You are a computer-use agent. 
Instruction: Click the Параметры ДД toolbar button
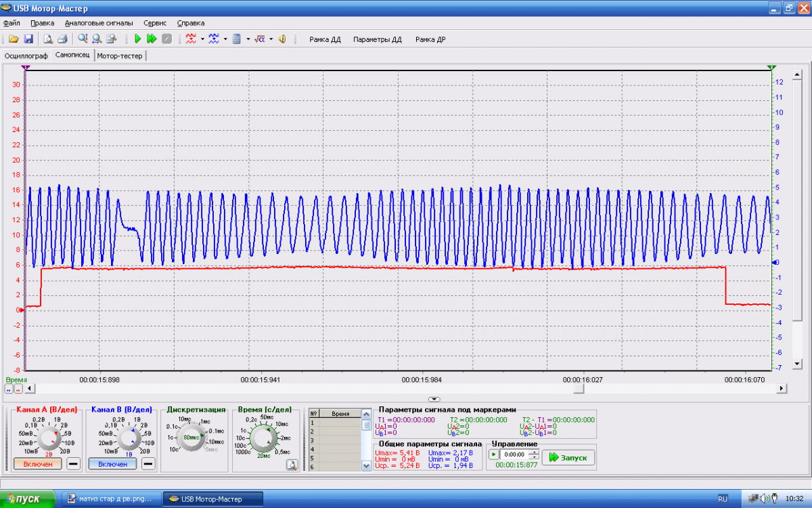coord(377,39)
